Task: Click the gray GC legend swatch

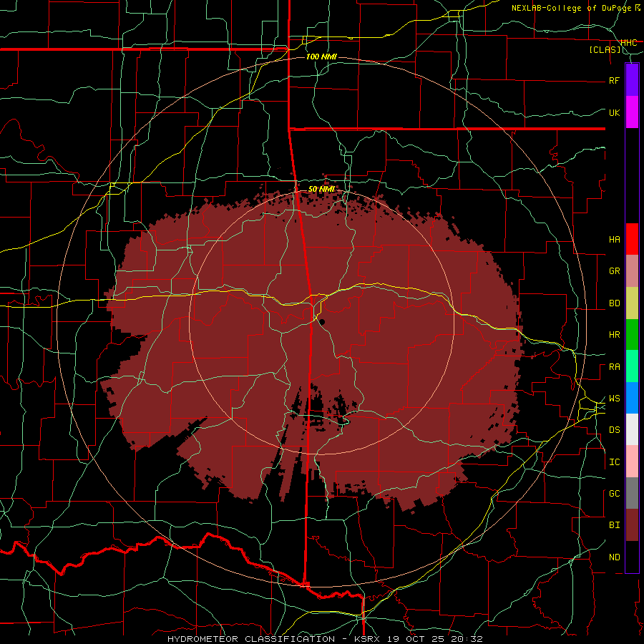Action: (x=632, y=493)
